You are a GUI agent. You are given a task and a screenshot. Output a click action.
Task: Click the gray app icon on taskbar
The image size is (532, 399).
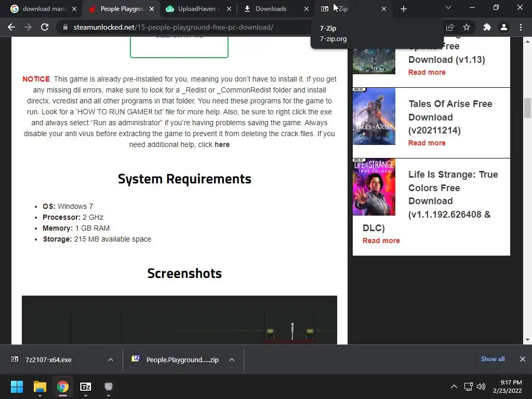[108, 387]
